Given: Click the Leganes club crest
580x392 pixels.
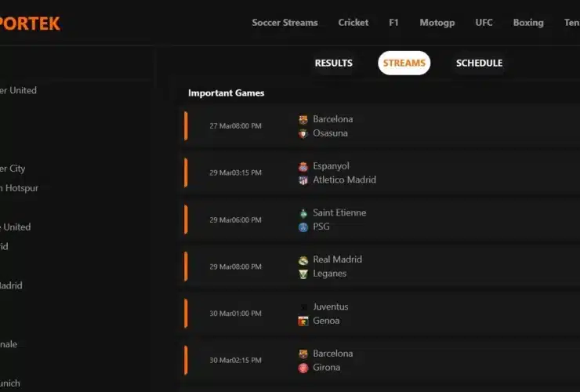Looking at the screenshot, I should click(x=303, y=274).
